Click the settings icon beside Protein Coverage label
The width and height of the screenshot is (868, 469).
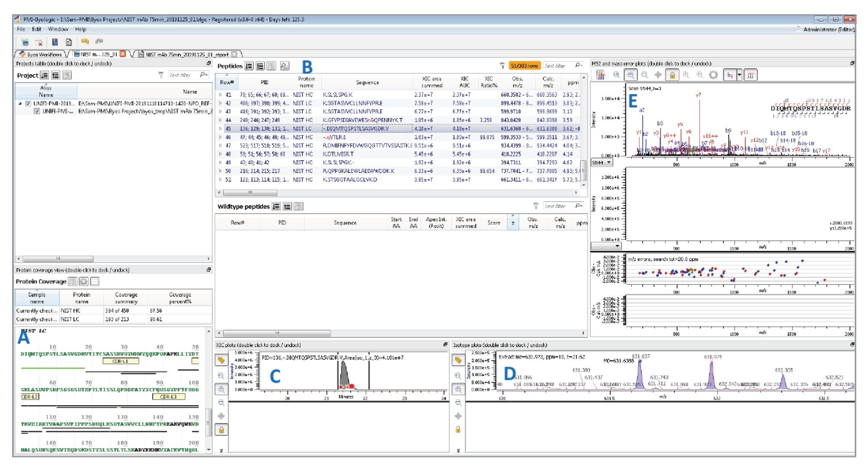84,282
